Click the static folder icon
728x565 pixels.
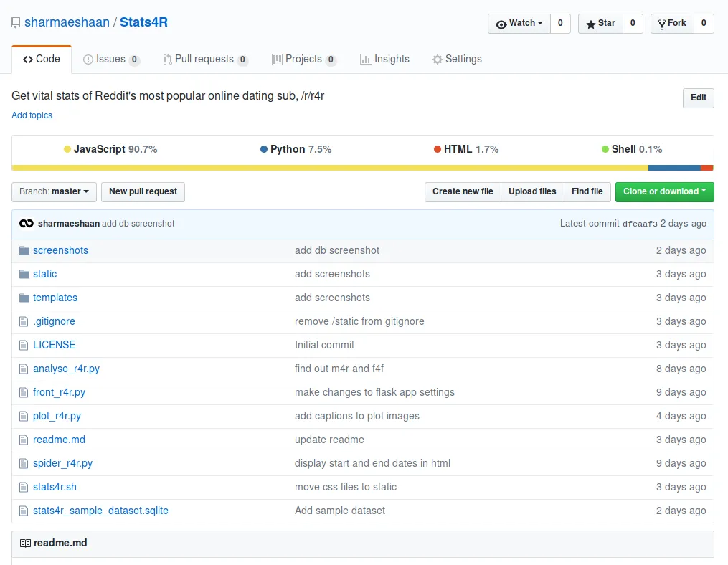pyautogui.click(x=24, y=274)
